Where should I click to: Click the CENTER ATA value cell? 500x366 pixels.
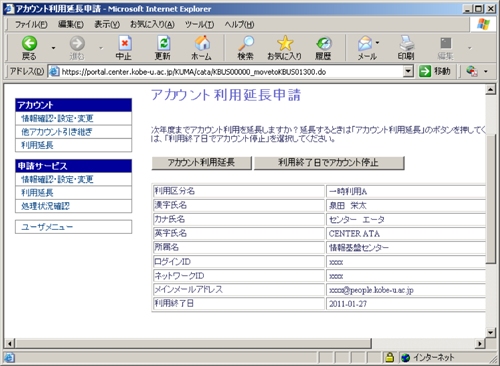406,233
